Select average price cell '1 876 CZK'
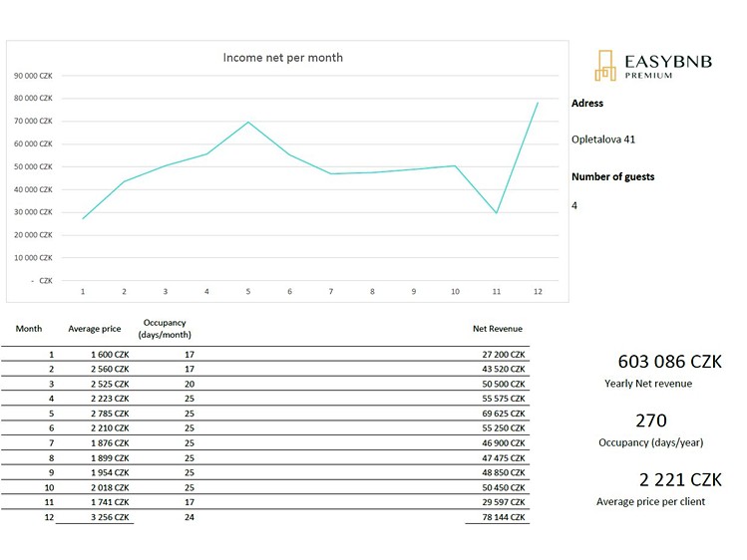 (x=110, y=443)
